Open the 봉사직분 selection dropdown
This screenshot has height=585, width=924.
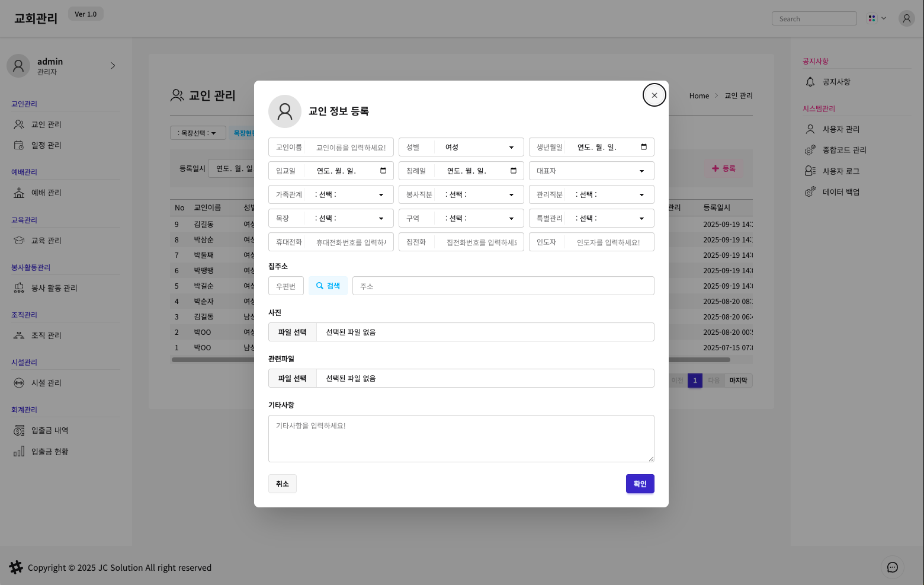click(479, 194)
